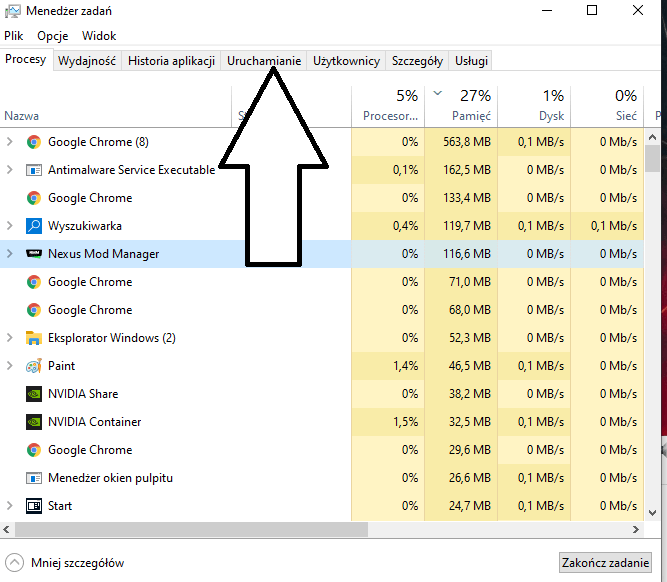The height and width of the screenshot is (582, 667).
Task: Switch to Historia aplikacji tab
Action: coord(171,61)
